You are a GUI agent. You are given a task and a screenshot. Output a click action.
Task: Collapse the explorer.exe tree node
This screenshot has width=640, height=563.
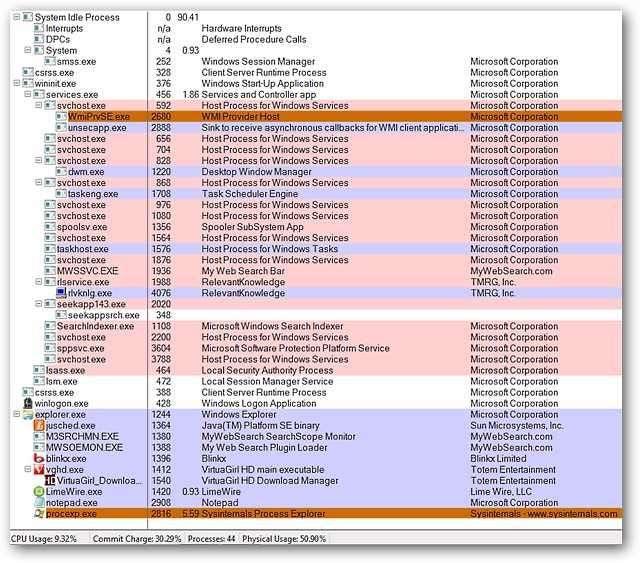point(17,414)
